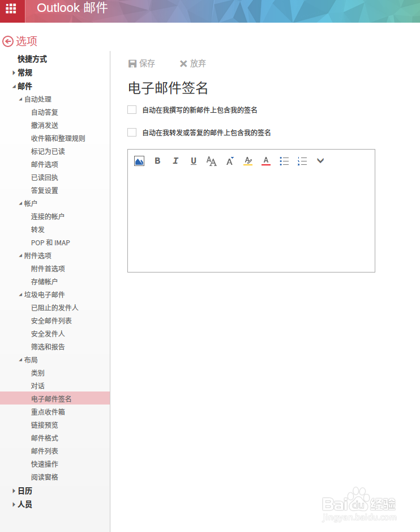Open 连接的帐户 settings

pos(48,216)
